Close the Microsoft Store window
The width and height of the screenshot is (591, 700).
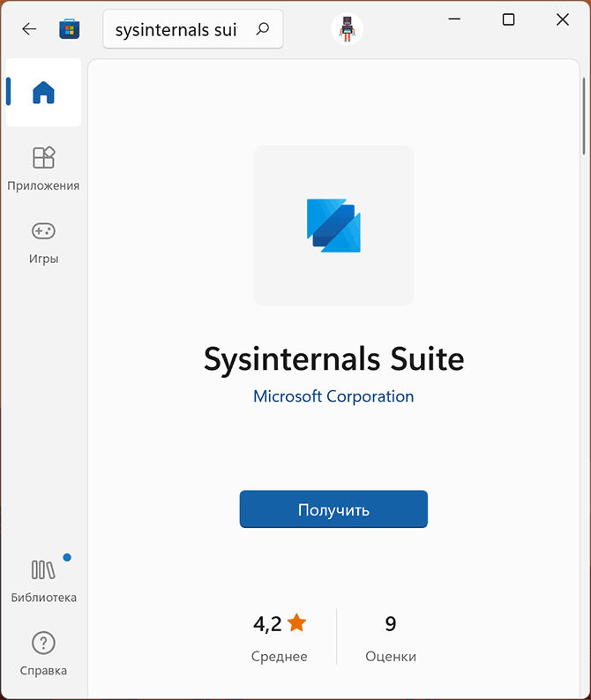(563, 19)
